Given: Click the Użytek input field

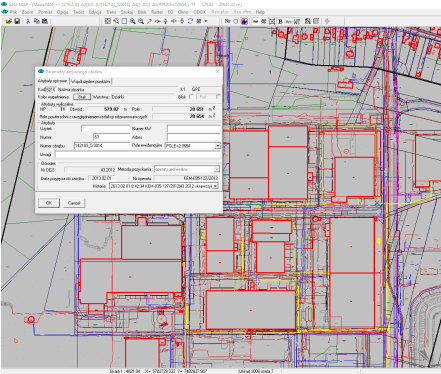Looking at the screenshot, I should [105, 129].
